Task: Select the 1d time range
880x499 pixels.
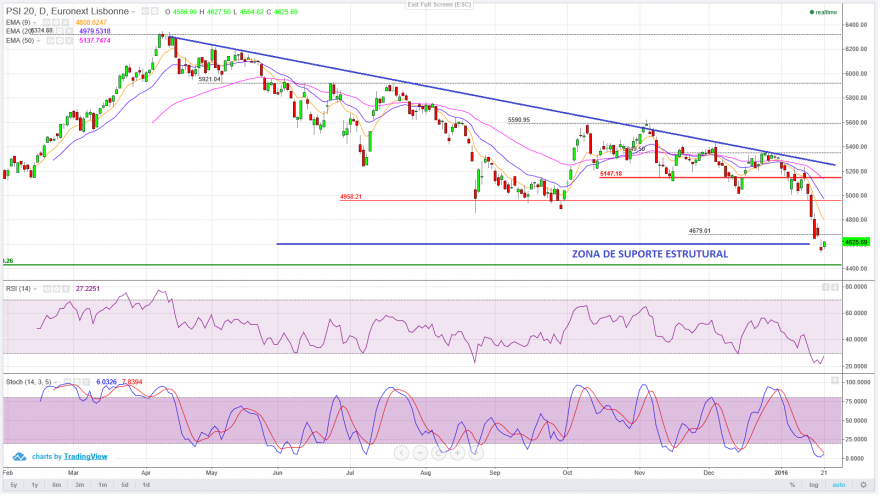Action: tap(146, 485)
